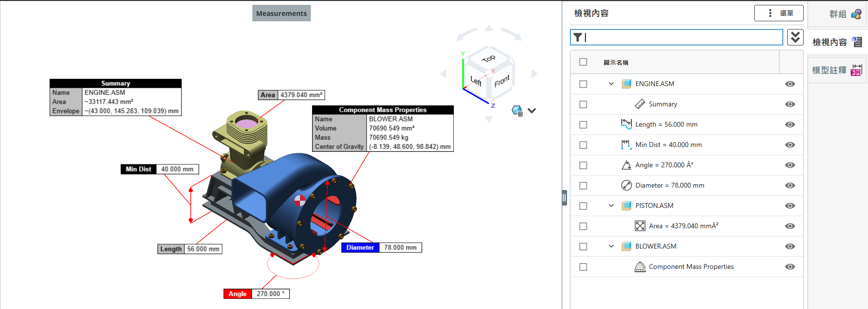
Task: Click the Front face of view cube
Action: point(502,81)
